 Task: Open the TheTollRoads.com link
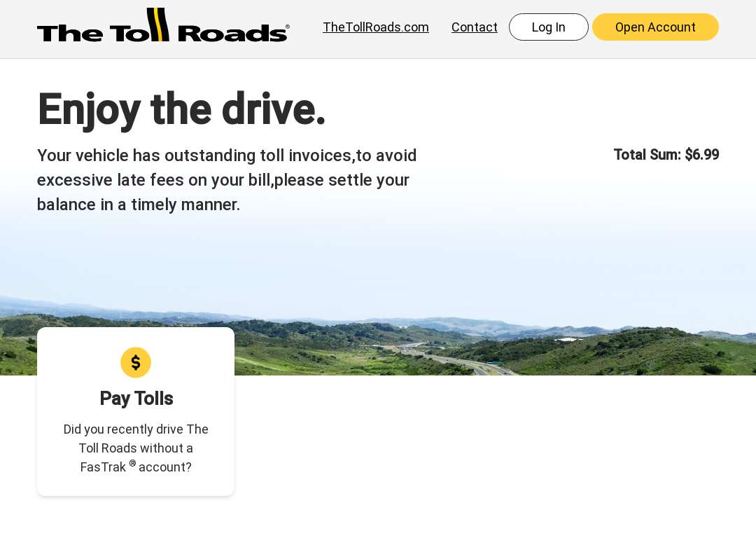click(x=376, y=27)
